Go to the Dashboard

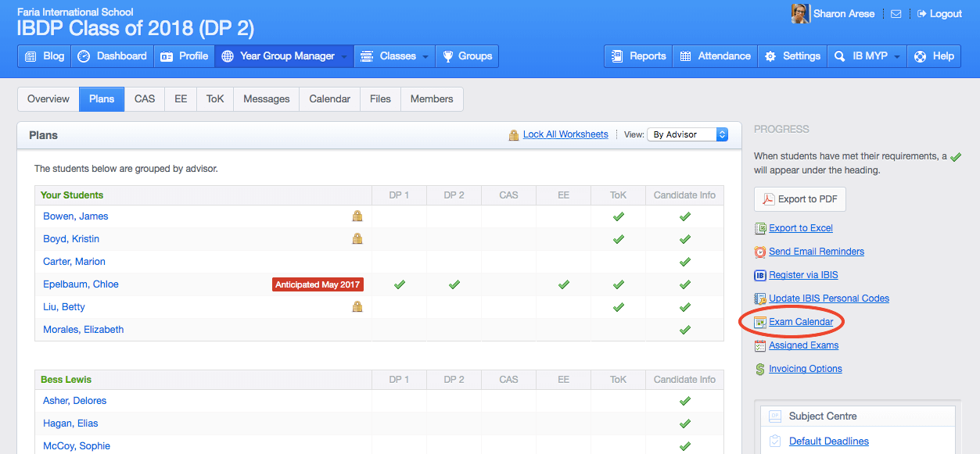pos(113,56)
